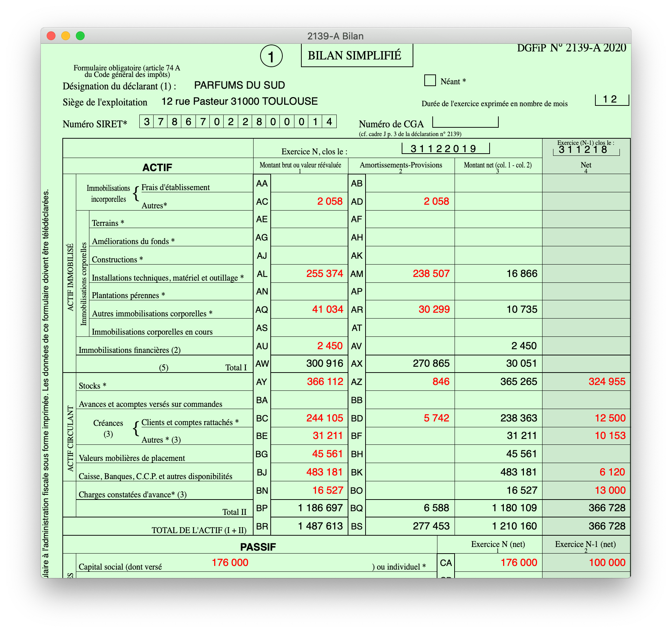Click the AQ net amount 10 735
Screen dimensions: 672x632
pyautogui.click(x=498, y=309)
